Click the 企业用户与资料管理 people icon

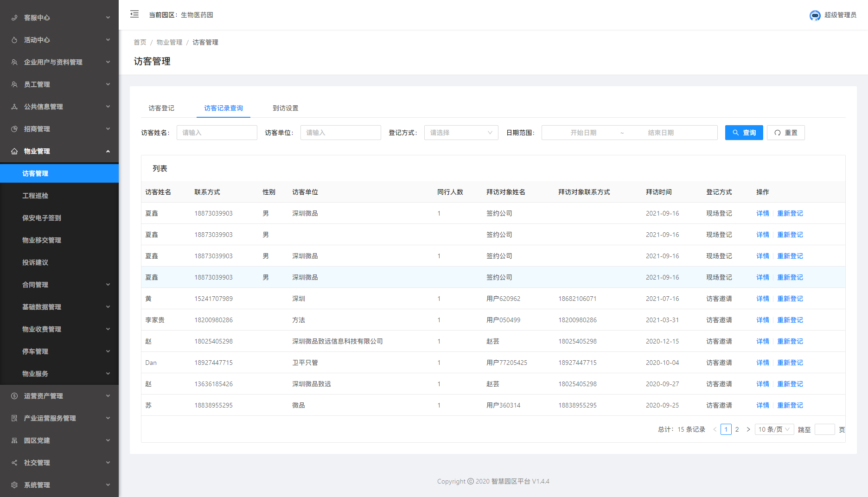tap(14, 62)
